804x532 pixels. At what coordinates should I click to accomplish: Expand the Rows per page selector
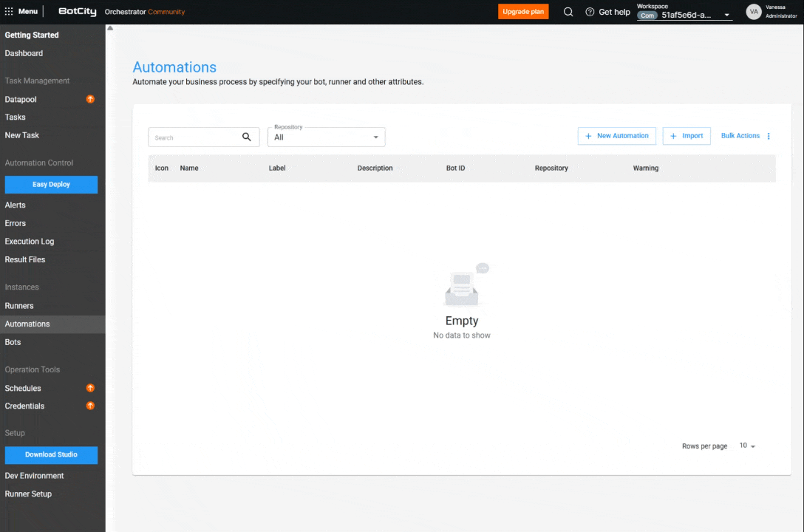[x=747, y=446]
